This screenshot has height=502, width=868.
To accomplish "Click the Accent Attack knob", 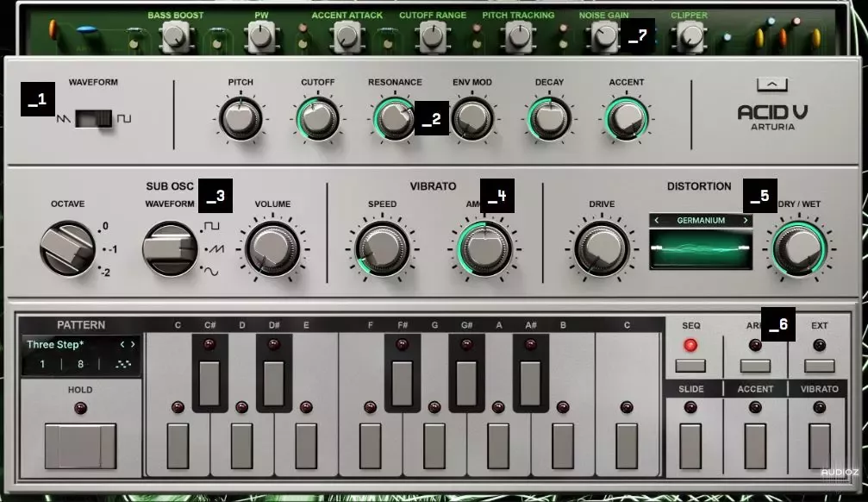I will (347, 37).
